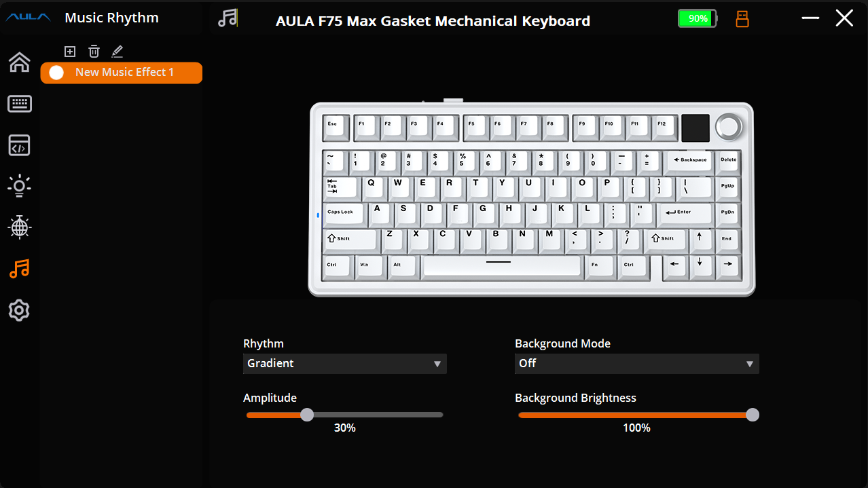Open the Home page in sidebar
868x488 pixels.
(19, 62)
